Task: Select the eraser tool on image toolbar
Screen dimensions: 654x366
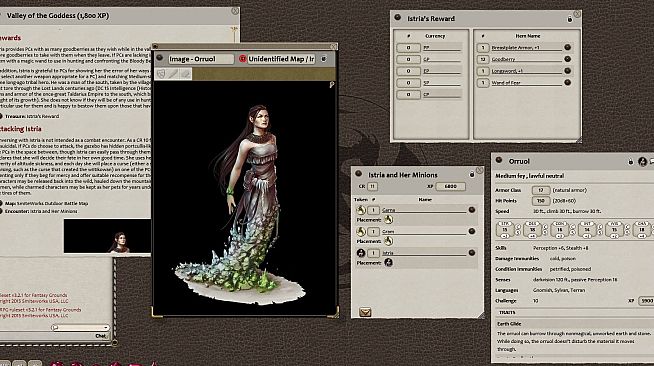Action: (186, 74)
